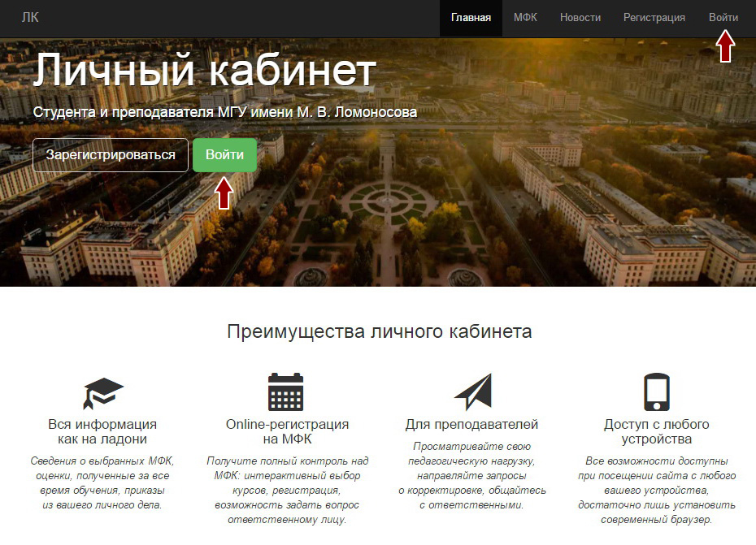The height and width of the screenshot is (545, 756).
Task: Click the green Войти button
Action: [x=224, y=154]
